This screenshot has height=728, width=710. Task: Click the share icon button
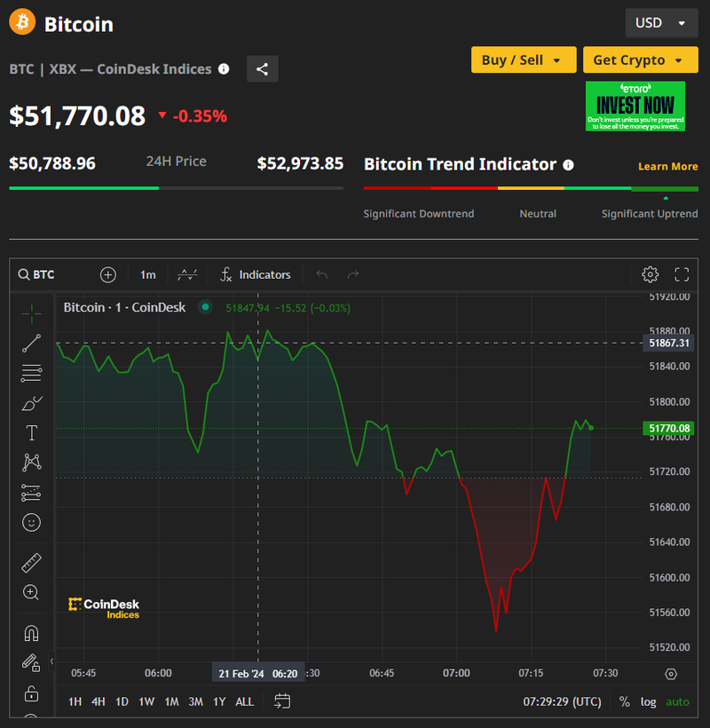(x=262, y=68)
